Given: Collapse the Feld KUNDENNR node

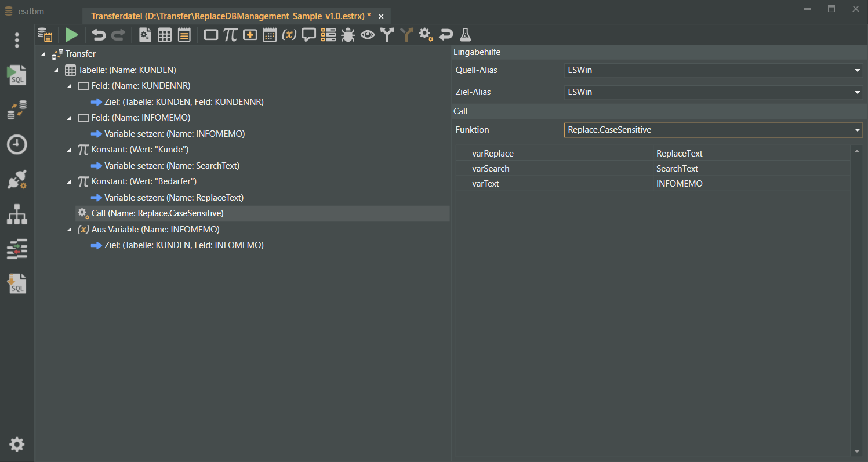Looking at the screenshot, I should pos(70,86).
